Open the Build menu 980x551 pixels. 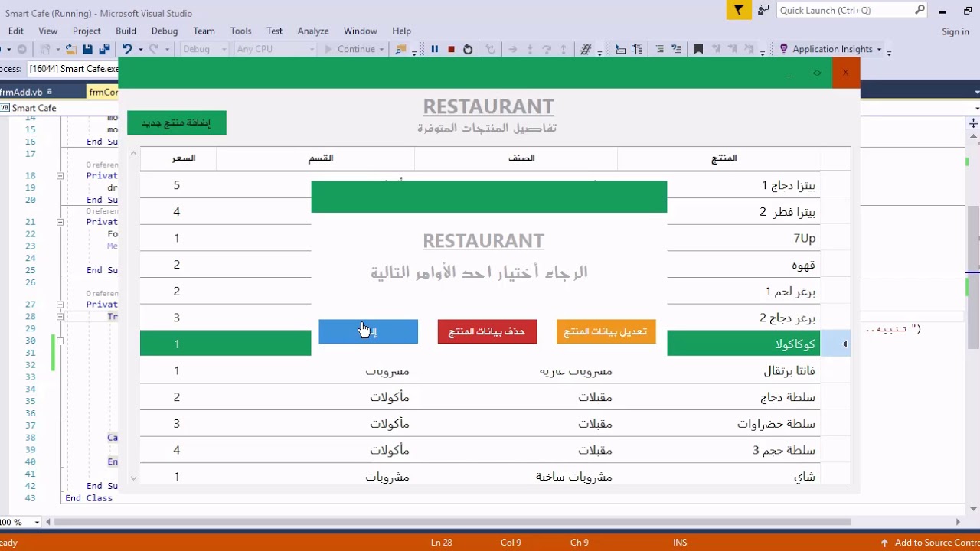pyautogui.click(x=126, y=31)
